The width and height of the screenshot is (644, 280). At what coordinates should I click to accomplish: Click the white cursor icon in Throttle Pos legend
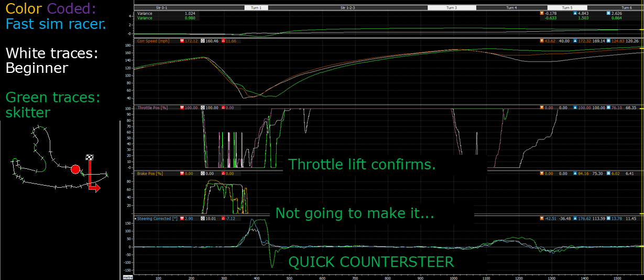tap(202, 107)
